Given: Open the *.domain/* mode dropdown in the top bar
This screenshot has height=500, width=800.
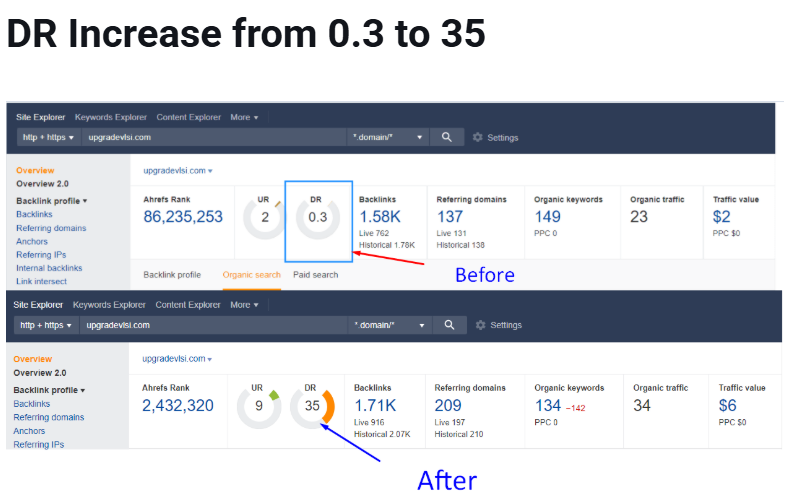Looking at the screenshot, I should coord(388,137).
